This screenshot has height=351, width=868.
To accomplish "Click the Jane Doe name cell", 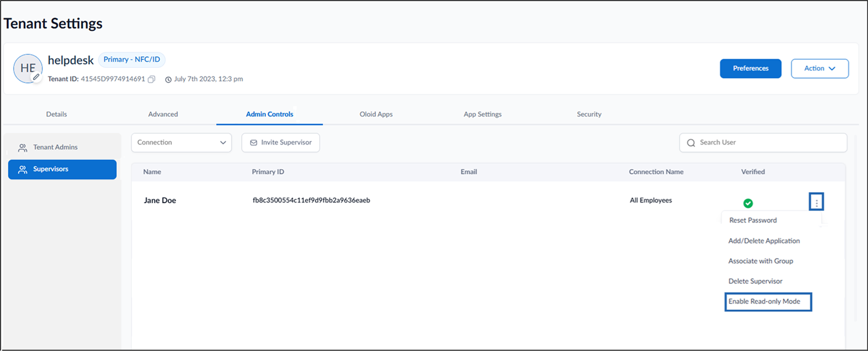I will click(160, 201).
